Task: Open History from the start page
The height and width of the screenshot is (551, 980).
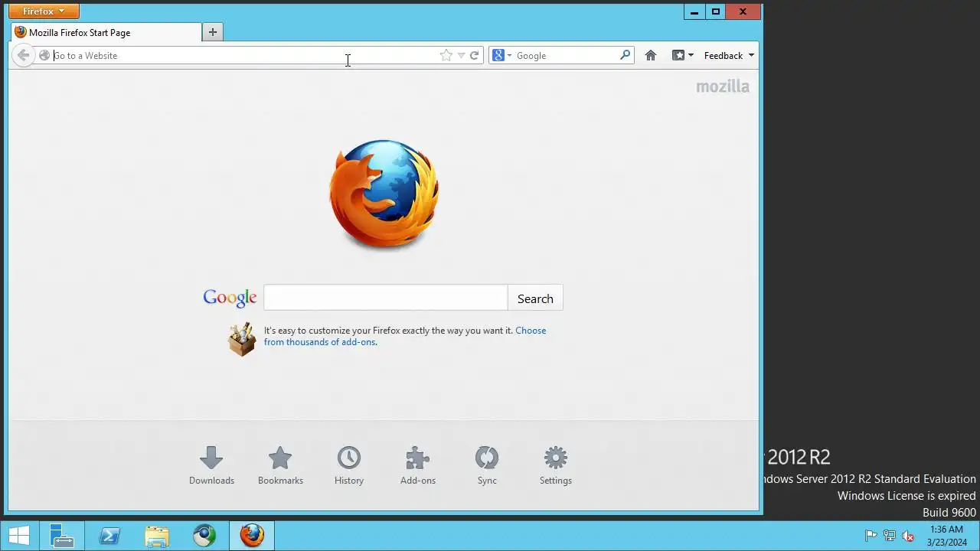Action: [x=349, y=465]
